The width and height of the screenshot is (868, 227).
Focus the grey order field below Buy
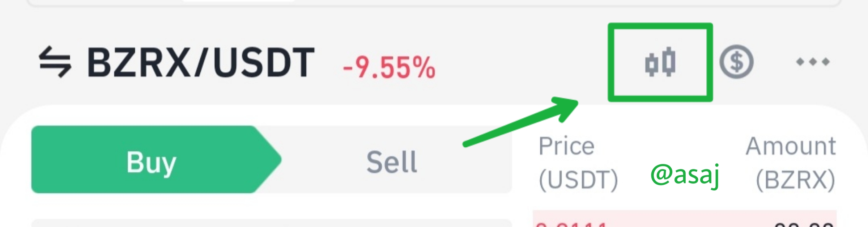tap(271, 223)
